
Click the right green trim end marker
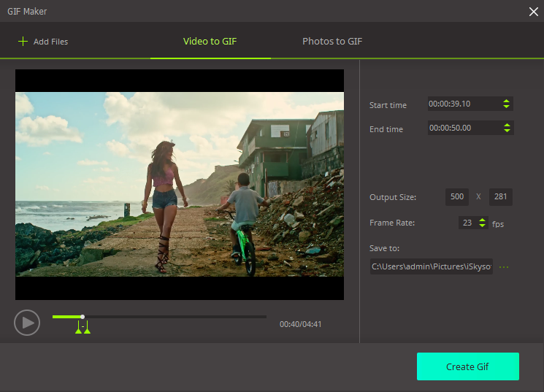point(87,331)
